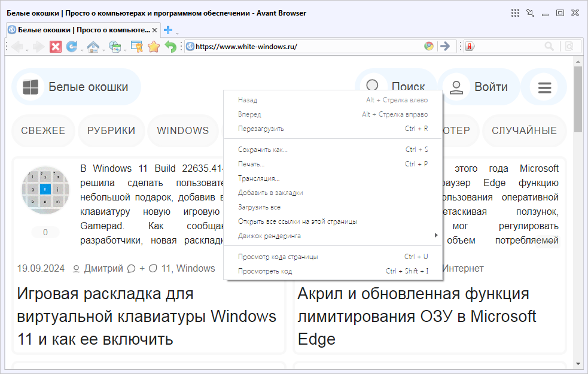Image resolution: width=588 pixels, height=374 pixels.
Task: Choose 'Просмотреть код' in the context menu
Action: (x=333, y=271)
